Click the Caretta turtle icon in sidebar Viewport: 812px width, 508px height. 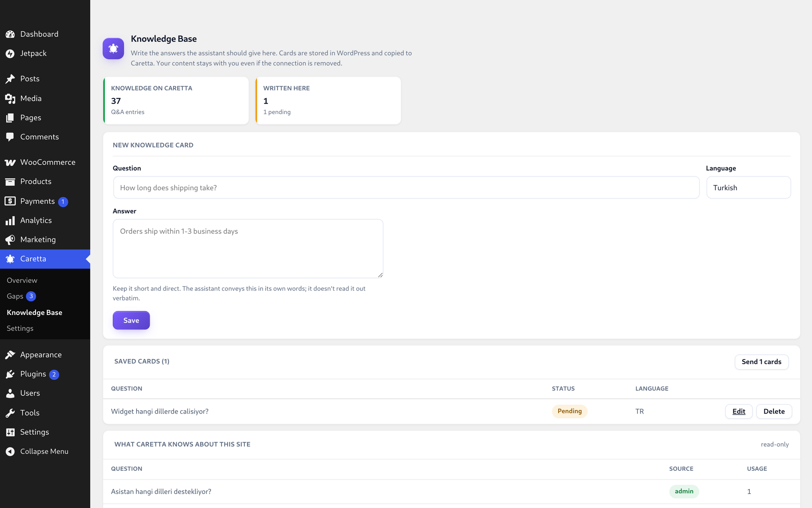[10, 259]
